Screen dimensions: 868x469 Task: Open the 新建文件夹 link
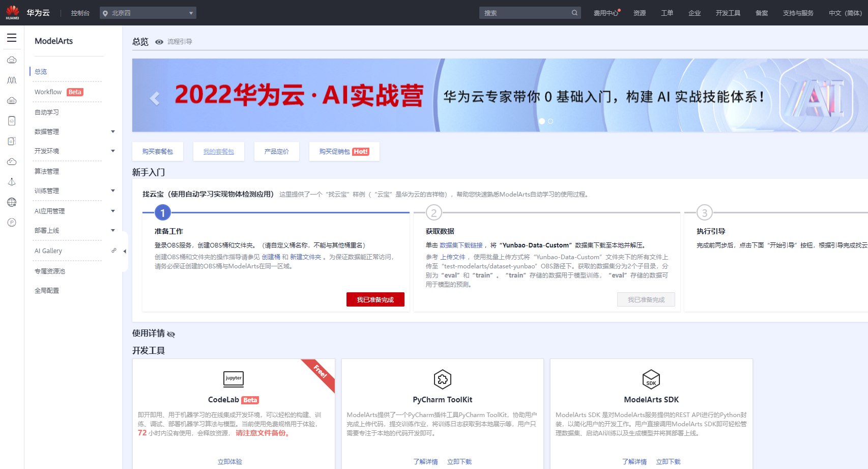click(306, 257)
